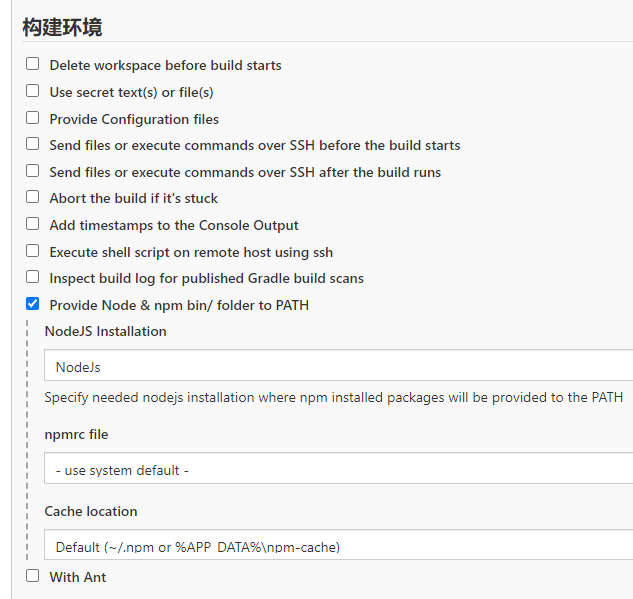Screen dimensions: 633x599
Task: Click the 'With Ant' label text
Action: click(x=78, y=577)
